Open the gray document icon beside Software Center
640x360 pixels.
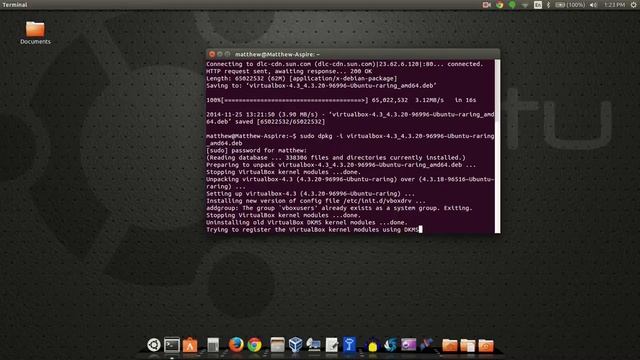(213, 345)
